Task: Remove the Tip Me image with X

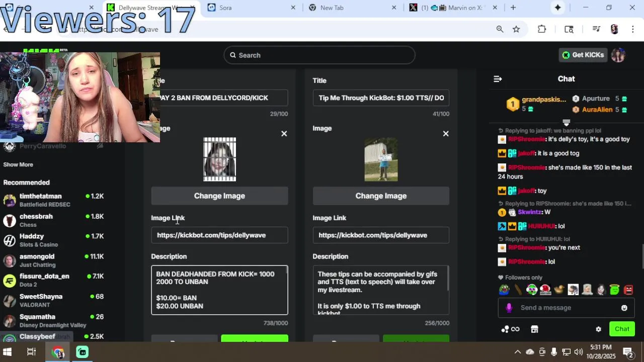Action: coord(445,134)
